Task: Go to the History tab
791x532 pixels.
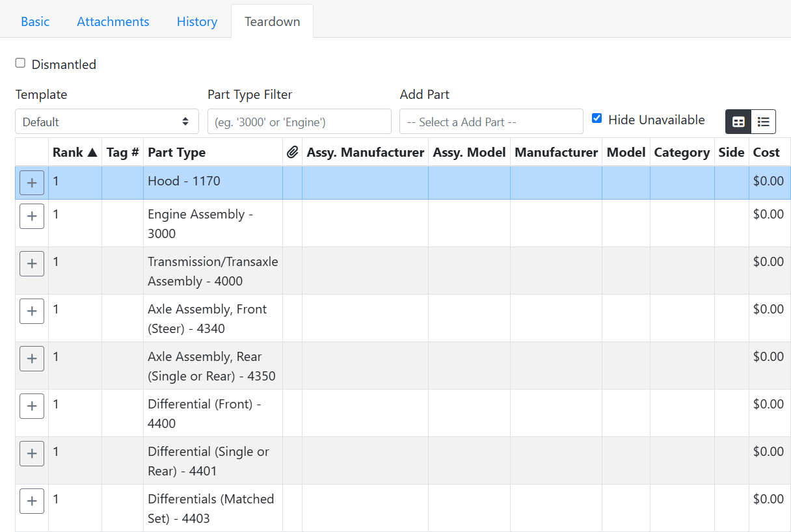Action: click(197, 21)
